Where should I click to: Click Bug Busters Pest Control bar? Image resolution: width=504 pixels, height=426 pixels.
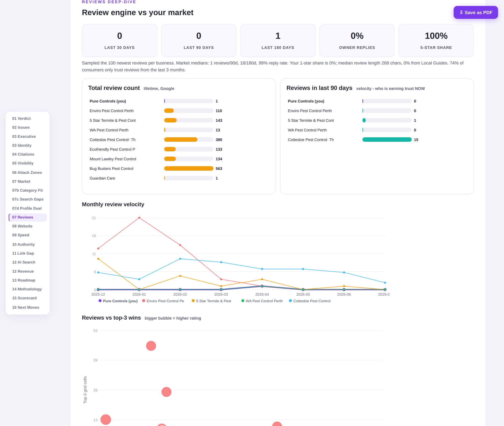(x=189, y=168)
